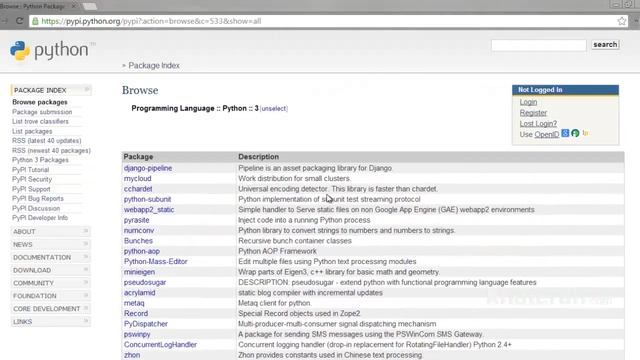Open PyPI Bug Reports sidebar link
This screenshot has width=640, height=360.
coord(38,198)
